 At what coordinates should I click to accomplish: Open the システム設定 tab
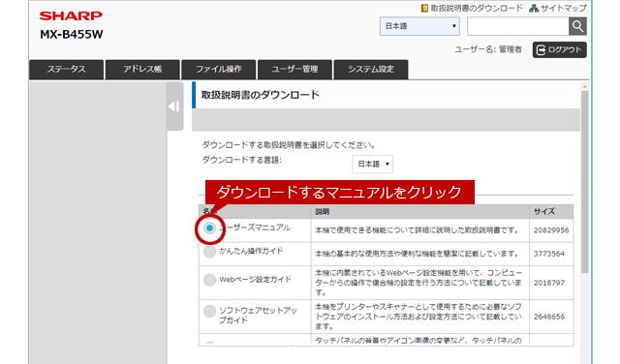point(371,70)
